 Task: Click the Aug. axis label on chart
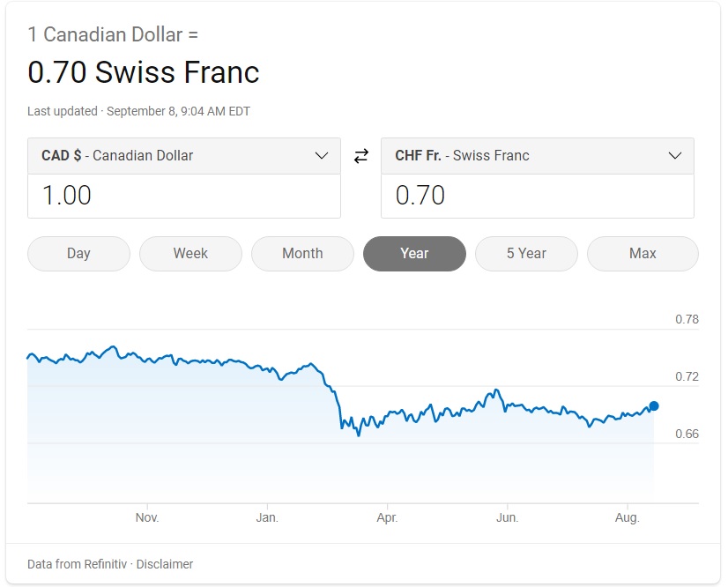pyautogui.click(x=628, y=517)
